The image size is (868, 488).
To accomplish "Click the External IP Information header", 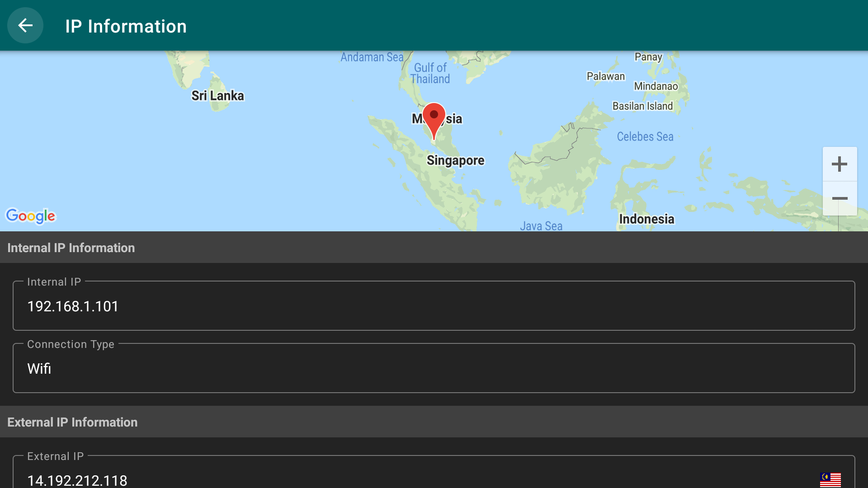I will coord(72,422).
